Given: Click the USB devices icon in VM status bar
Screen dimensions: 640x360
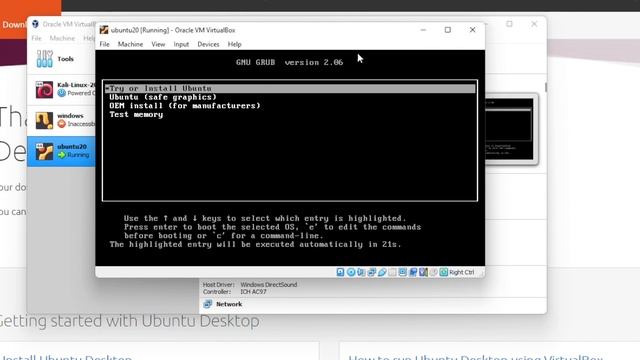Looking at the screenshot, I should click(x=382, y=272).
